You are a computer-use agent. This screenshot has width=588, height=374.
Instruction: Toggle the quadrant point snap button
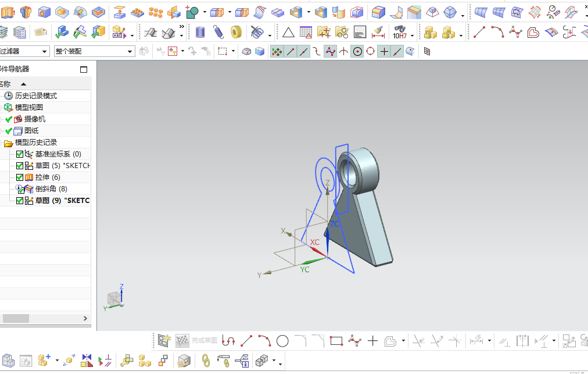point(370,51)
